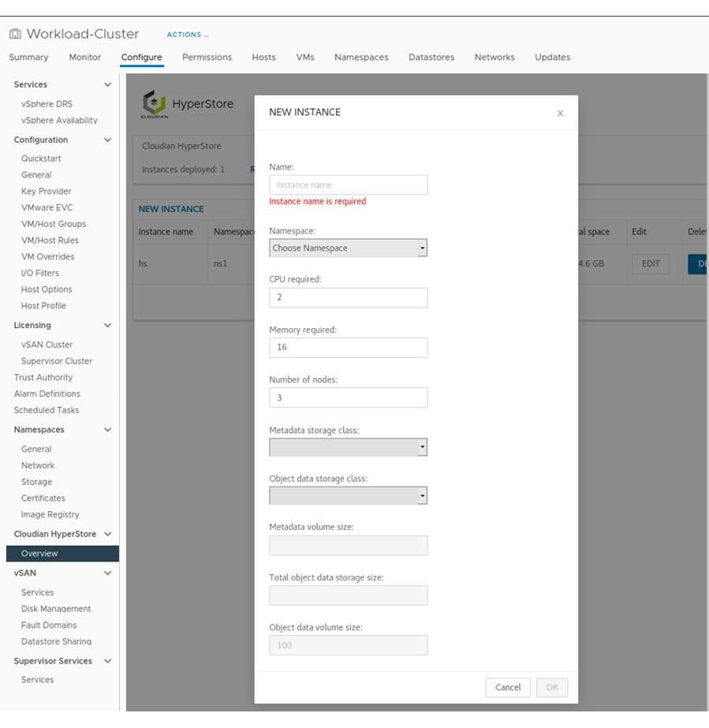
Task: View the Datastores tab
Action: click(x=431, y=57)
